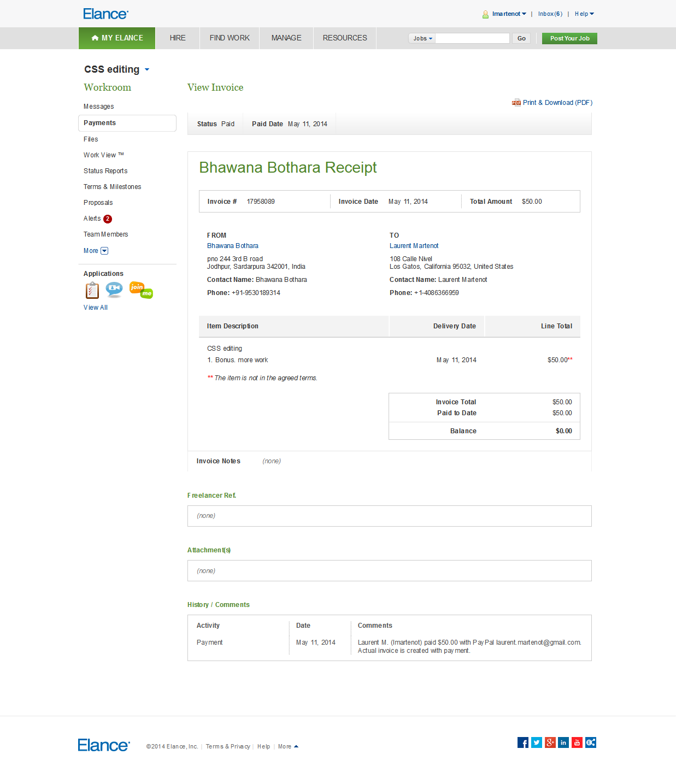Open the clipboard checklist application

point(92,290)
